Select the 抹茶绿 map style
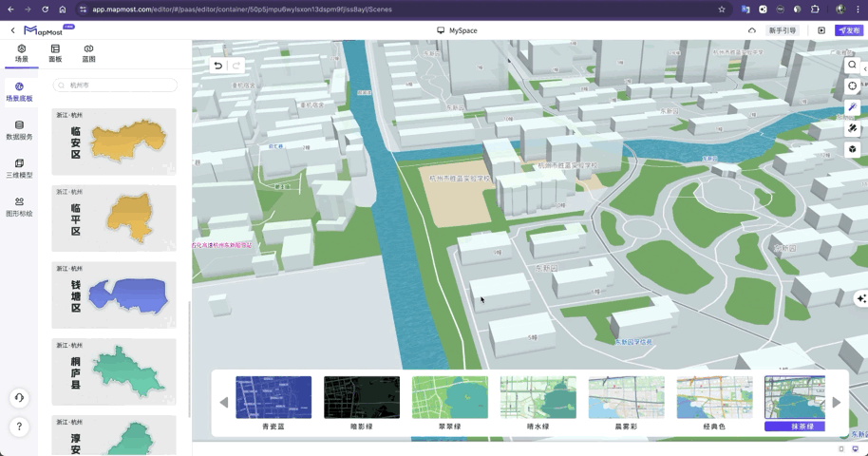 795,404
